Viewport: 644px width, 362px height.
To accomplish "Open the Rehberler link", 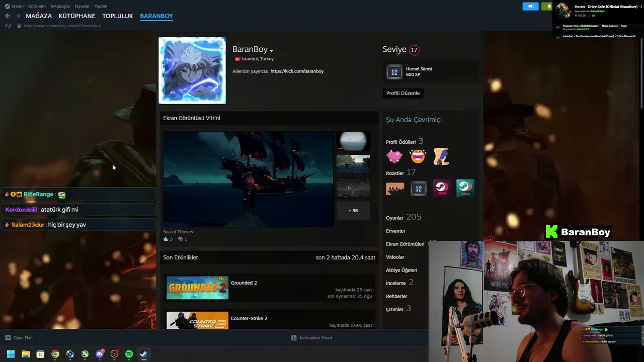I will pos(396,296).
